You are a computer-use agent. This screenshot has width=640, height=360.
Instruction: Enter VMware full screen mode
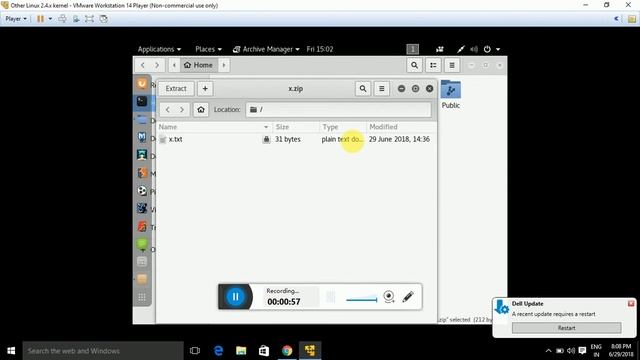tap(89, 19)
